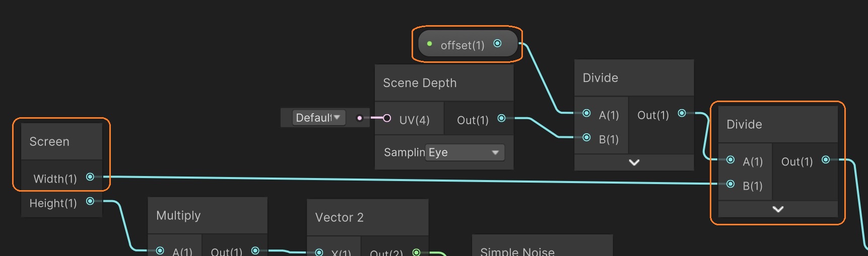
Task: Click Out(1) port of highlighted Divide node
Action: (826, 160)
